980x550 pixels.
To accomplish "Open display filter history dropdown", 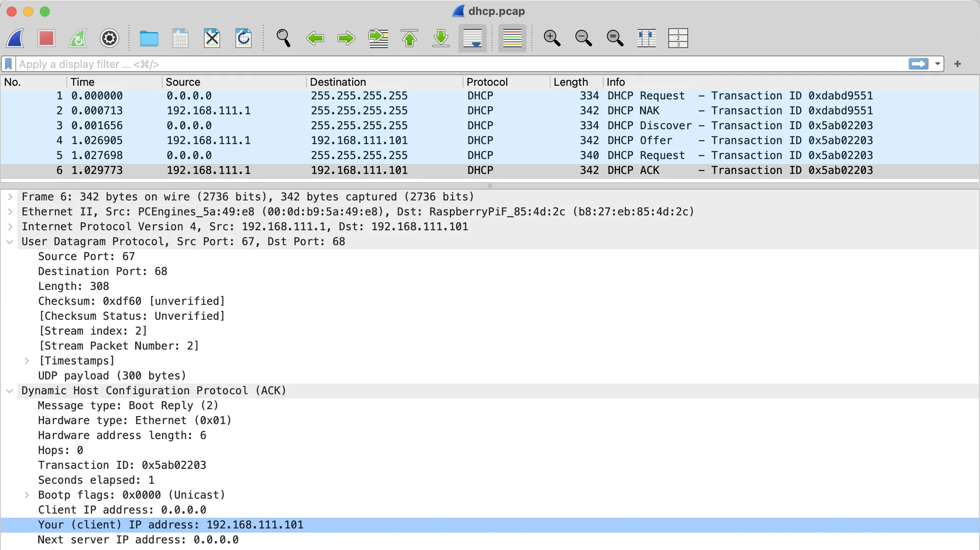I will pyautogui.click(x=937, y=64).
